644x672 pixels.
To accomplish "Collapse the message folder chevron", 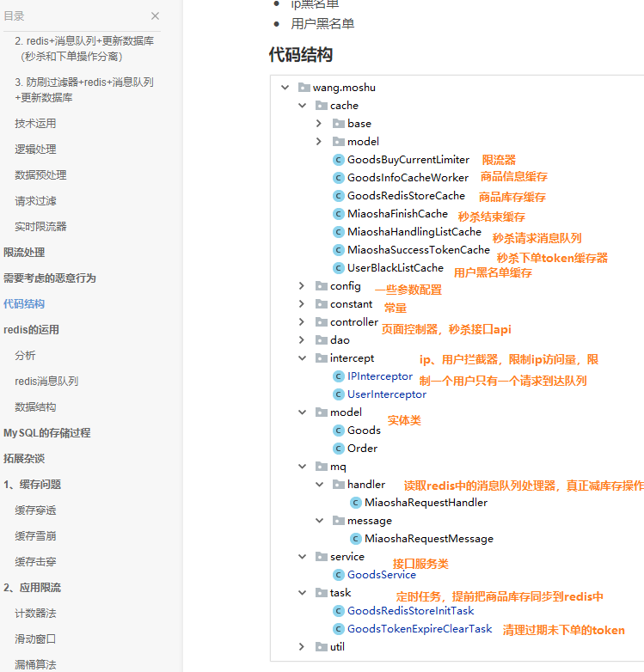I will point(320,521).
